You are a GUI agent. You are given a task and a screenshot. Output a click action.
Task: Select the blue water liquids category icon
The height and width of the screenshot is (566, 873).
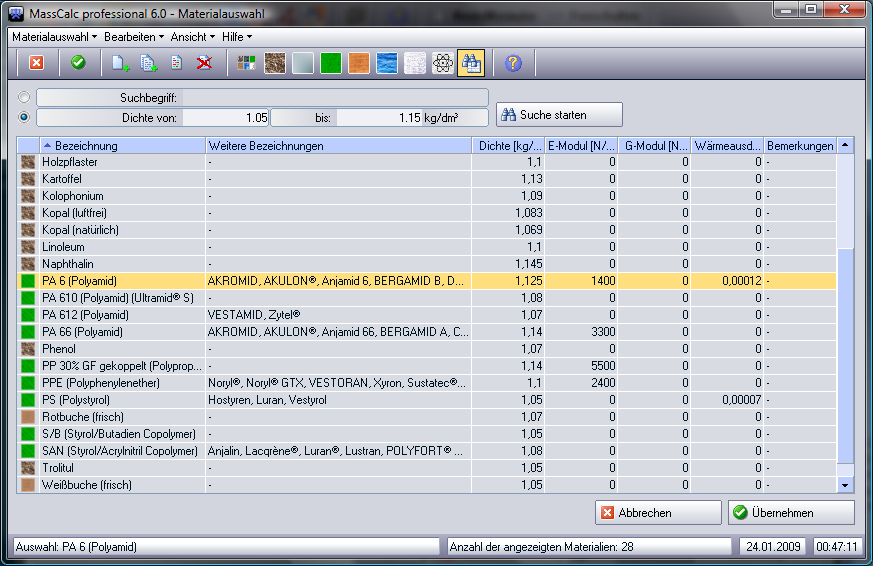point(387,63)
